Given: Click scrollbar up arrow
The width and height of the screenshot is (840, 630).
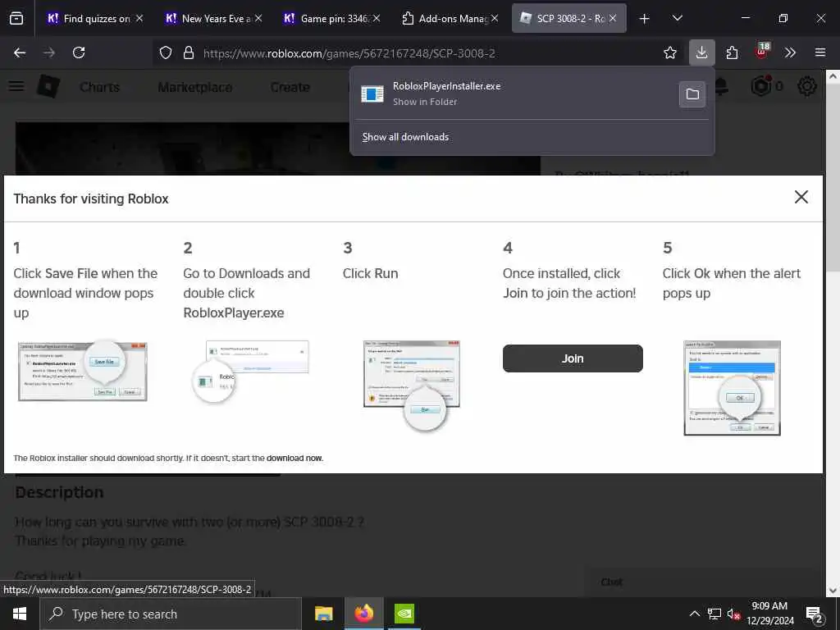Looking at the screenshot, I should point(833,76).
